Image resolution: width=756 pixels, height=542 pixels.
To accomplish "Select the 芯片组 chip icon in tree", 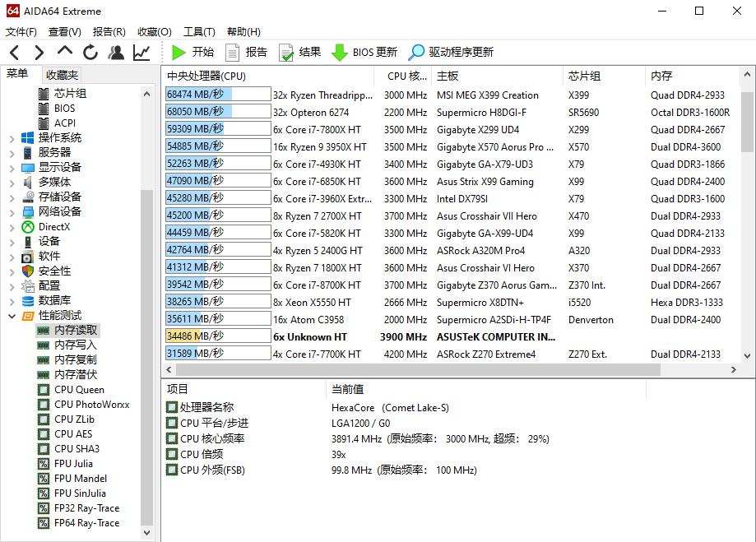I will click(44, 94).
